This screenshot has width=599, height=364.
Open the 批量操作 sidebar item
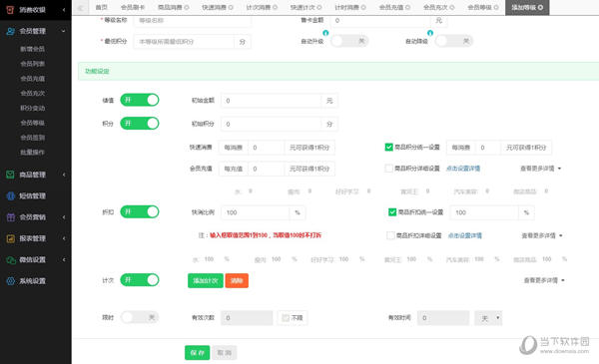tap(33, 153)
